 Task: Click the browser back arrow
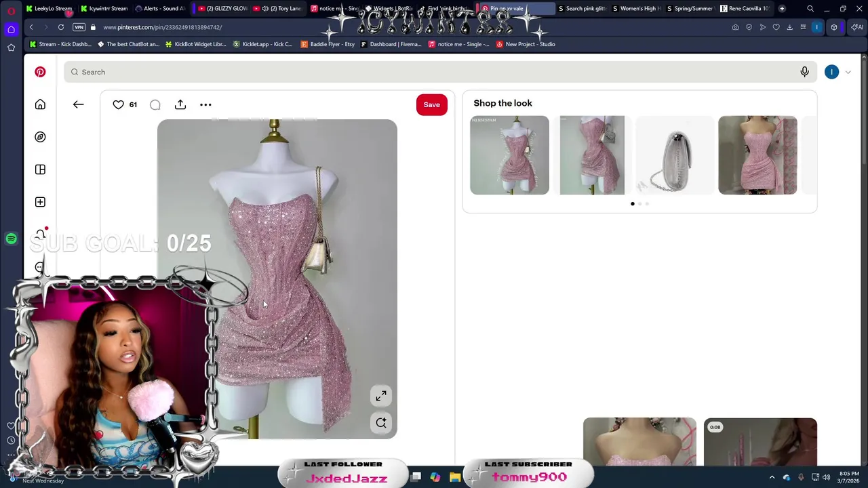(x=31, y=27)
